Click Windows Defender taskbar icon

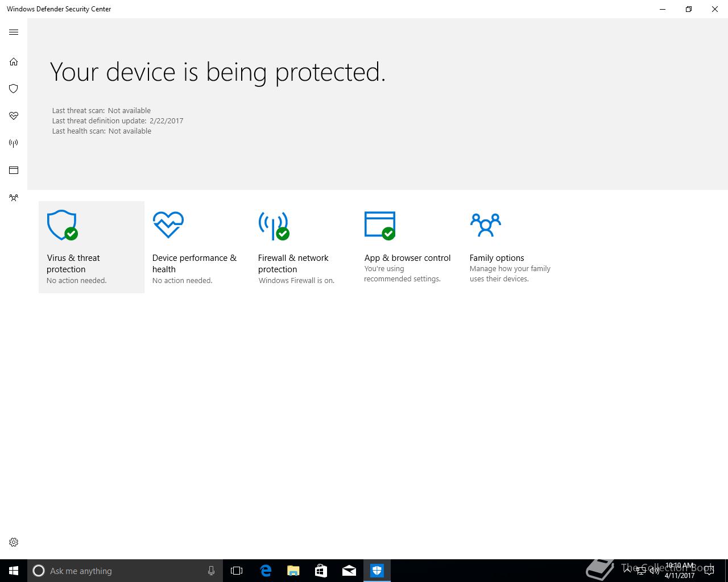coord(377,571)
